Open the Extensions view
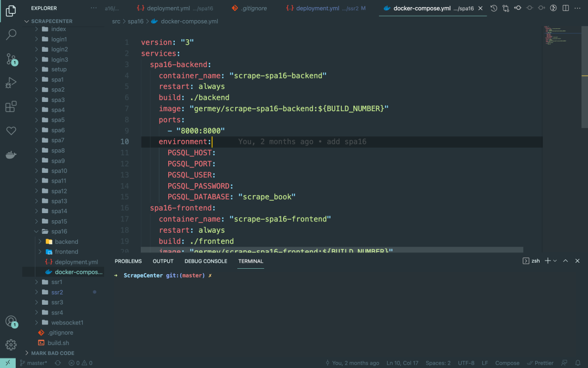Image resolution: width=588 pixels, height=368 pixels. coord(11,106)
